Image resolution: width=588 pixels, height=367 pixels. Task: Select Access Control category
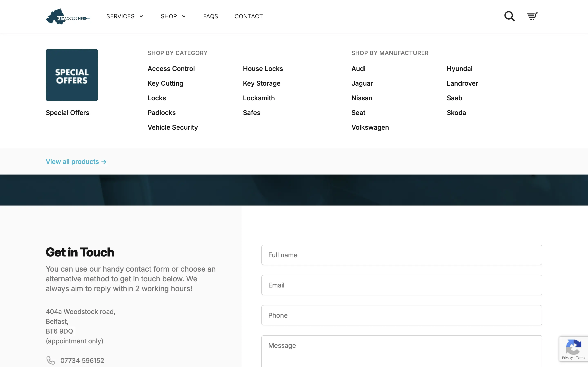coord(171,69)
